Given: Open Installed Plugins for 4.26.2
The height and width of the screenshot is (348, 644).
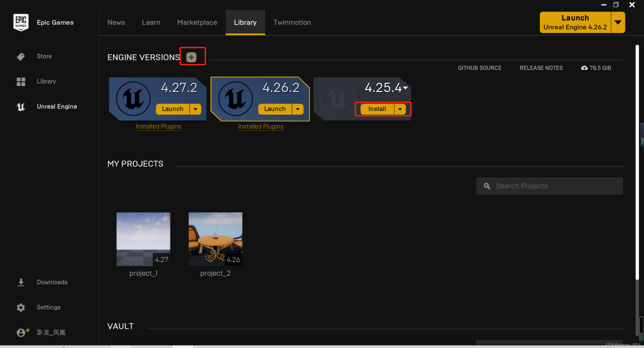Looking at the screenshot, I should click(261, 127).
